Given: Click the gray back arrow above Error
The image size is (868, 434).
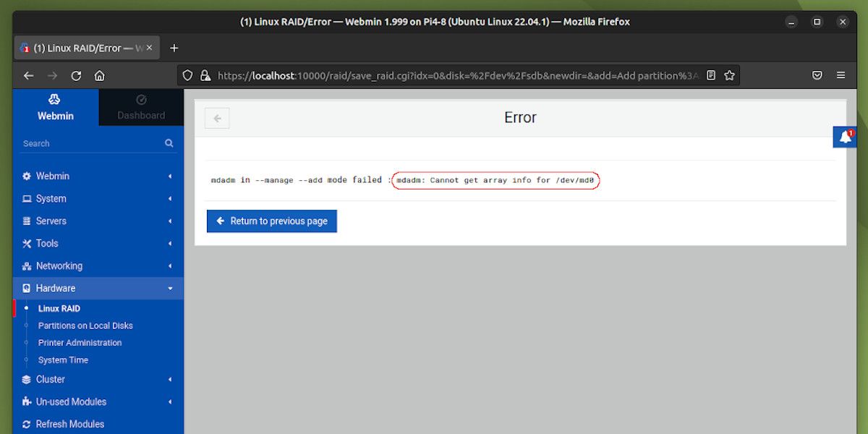Looking at the screenshot, I should pyautogui.click(x=217, y=117).
